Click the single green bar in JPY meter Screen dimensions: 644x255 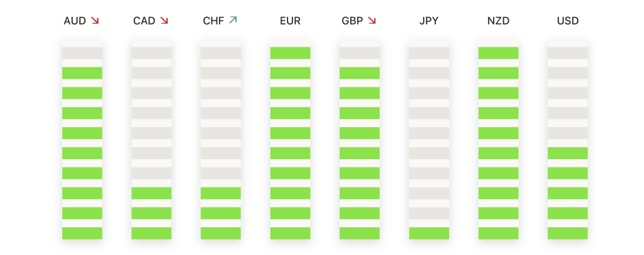point(429,233)
